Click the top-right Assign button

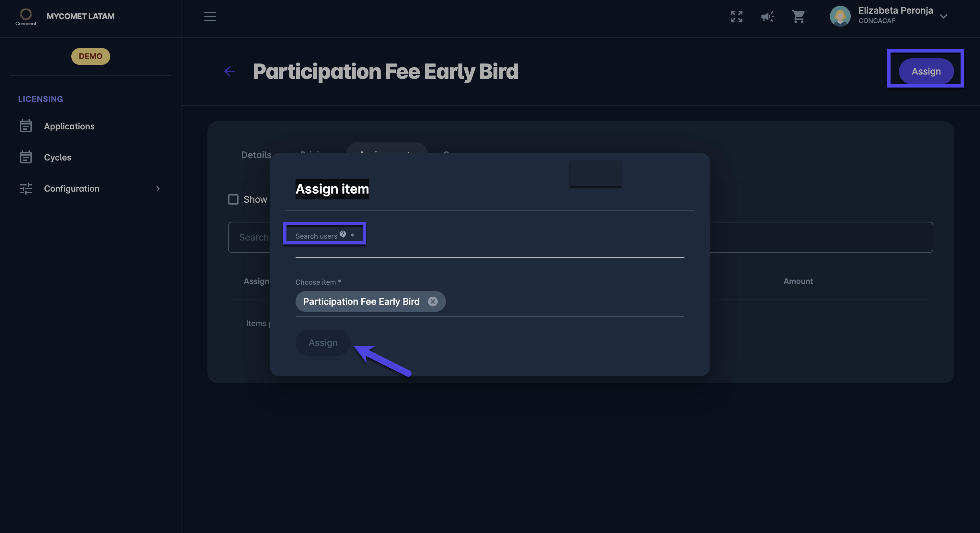(926, 71)
